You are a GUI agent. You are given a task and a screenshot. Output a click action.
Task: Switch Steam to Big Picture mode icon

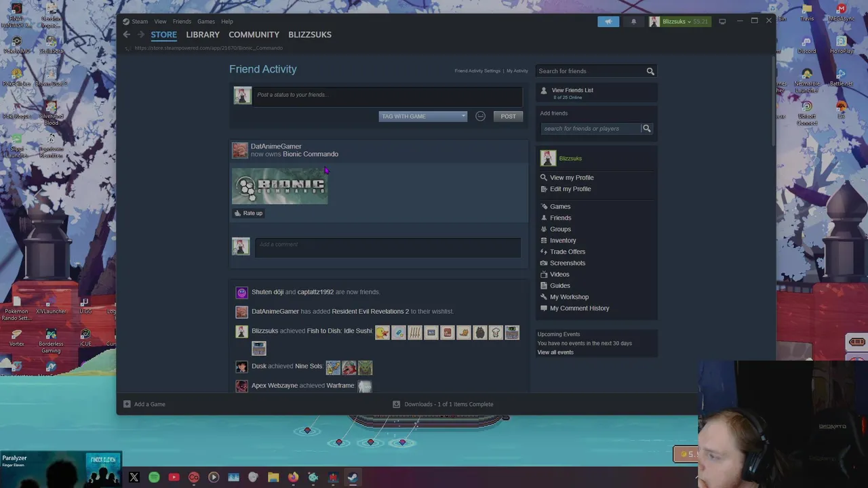722,22
